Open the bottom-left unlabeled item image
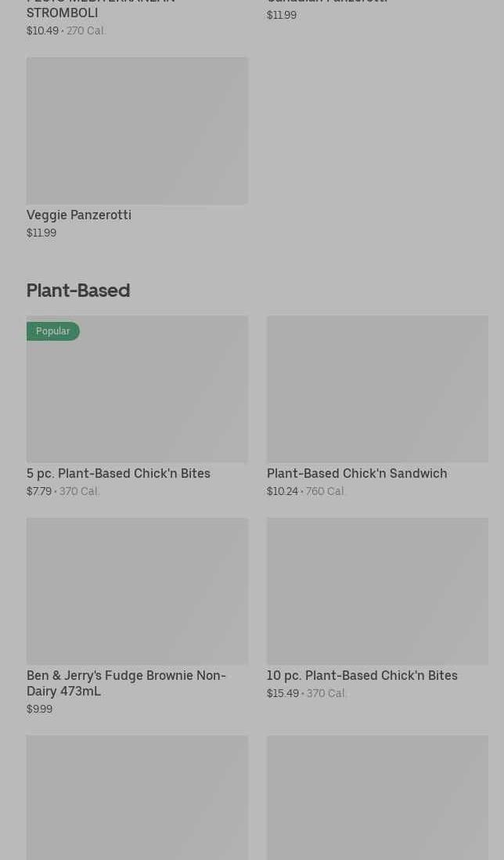The height and width of the screenshot is (860, 504). click(x=137, y=797)
